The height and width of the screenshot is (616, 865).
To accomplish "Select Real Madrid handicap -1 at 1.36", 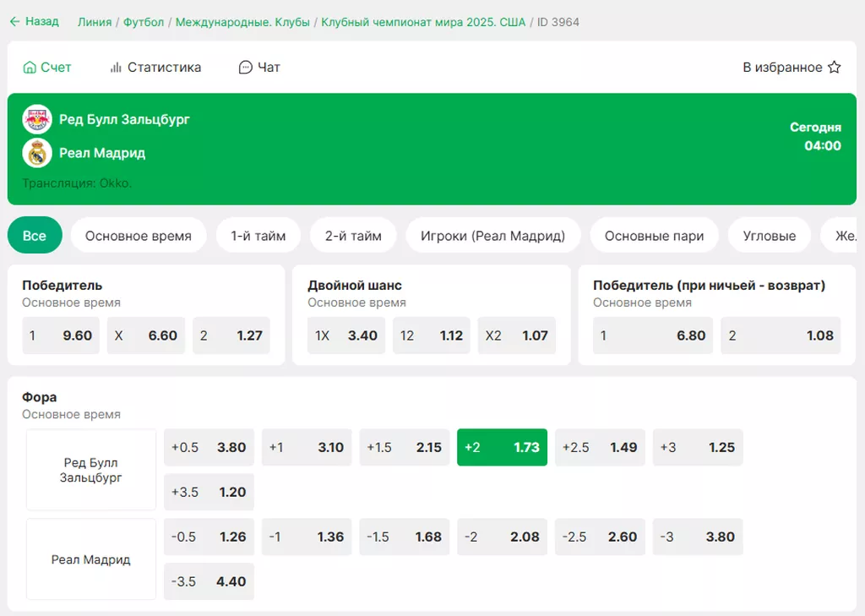I will (307, 537).
